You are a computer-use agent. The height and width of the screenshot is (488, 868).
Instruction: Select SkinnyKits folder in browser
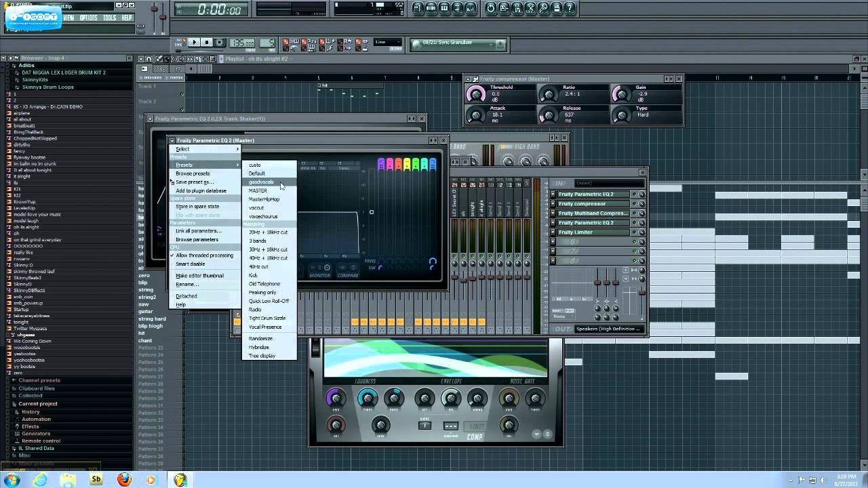(x=35, y=79)
